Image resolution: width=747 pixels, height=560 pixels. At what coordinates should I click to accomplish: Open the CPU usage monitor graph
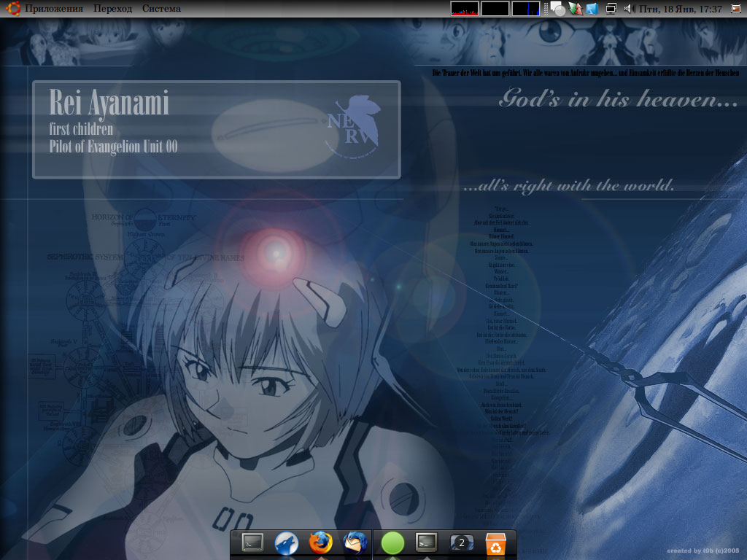tap(465, 9)
